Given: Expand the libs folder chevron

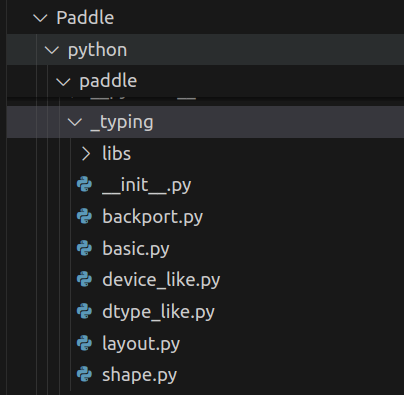Looking at the screenshot, I should pos(86,154).
